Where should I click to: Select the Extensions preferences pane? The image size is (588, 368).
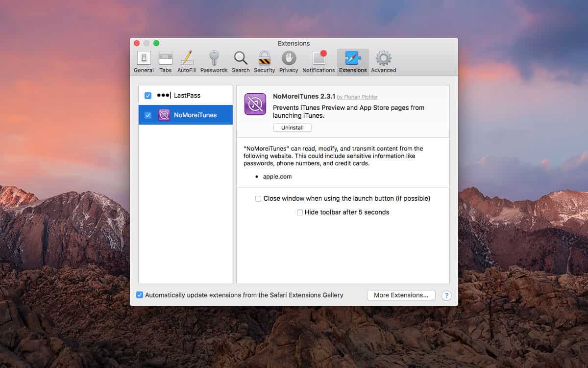[353, 62]
